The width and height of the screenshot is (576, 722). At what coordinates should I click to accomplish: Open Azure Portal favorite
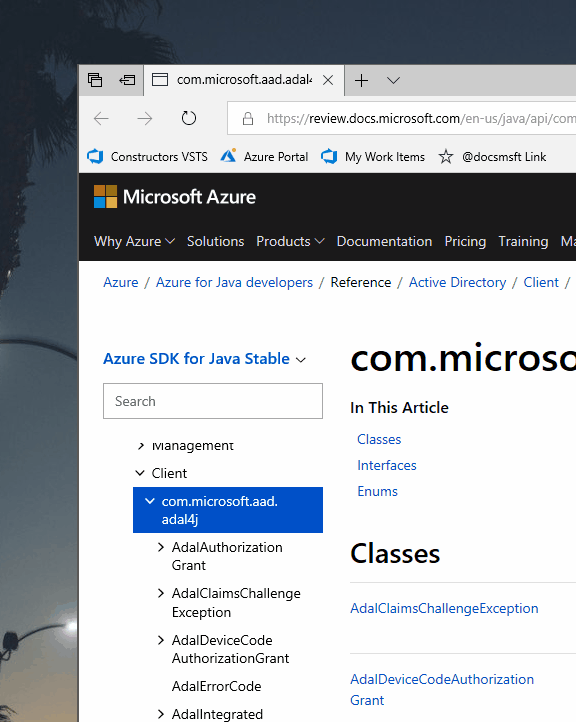pyautogui.click(x=264, y=157)
